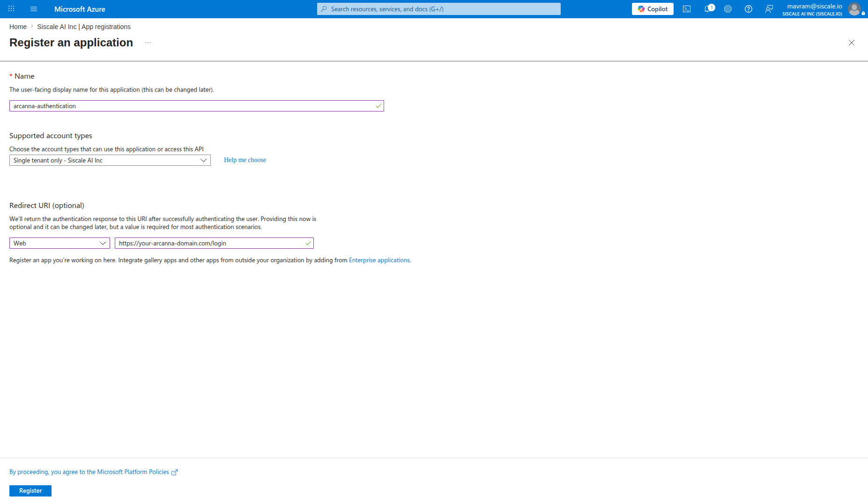Click the Redirect URI input field
This screenshot has height=504, width=868.
(214, 243)
